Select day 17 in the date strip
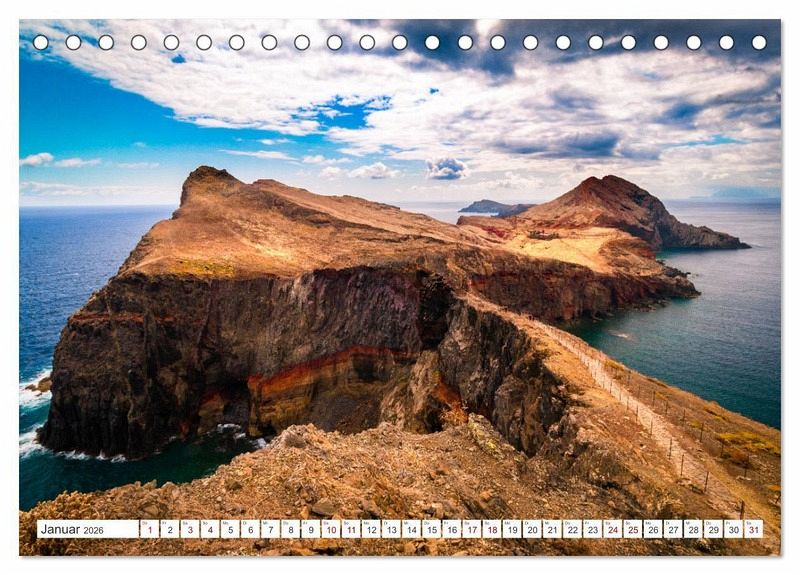 (x=472, y=529)
